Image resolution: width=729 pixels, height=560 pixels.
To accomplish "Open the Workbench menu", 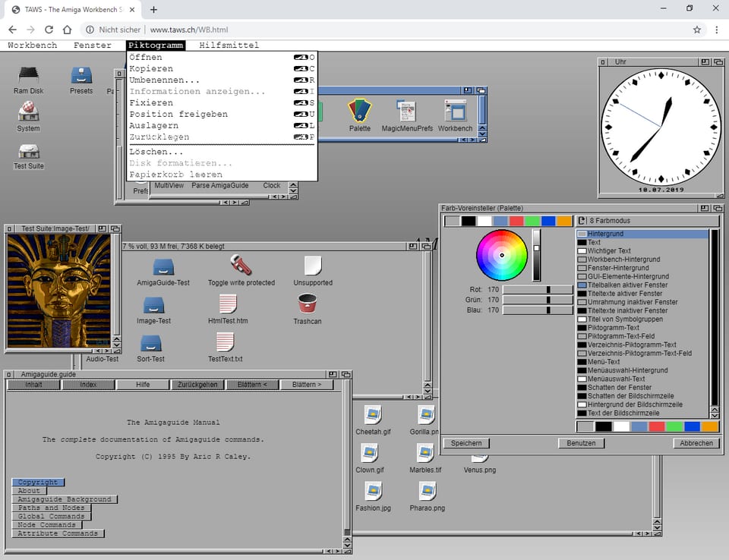I will pos(33,45).
